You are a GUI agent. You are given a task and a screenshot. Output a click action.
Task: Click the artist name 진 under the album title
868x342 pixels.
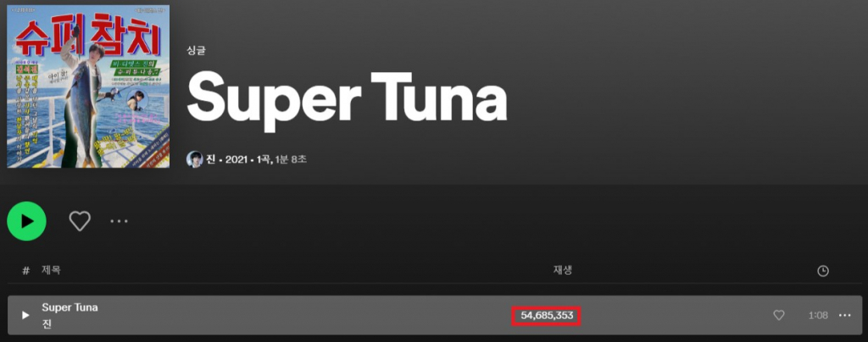tap(210, 160)
